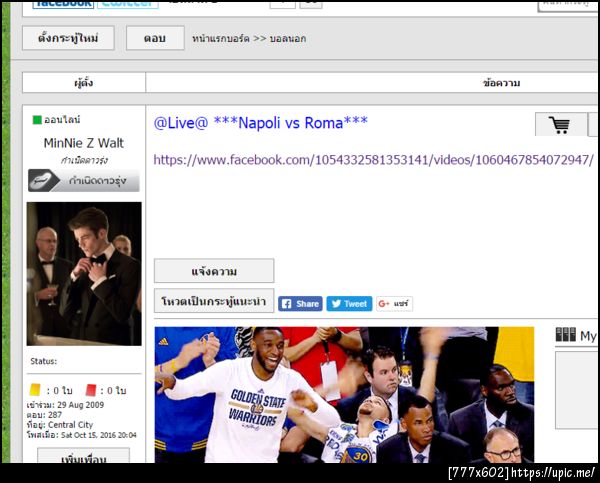This screenshot has width=600, height=483.
Task: Click the ผู้ตั้ง column header
Action: pyautogui.click(x=84, y=83)
